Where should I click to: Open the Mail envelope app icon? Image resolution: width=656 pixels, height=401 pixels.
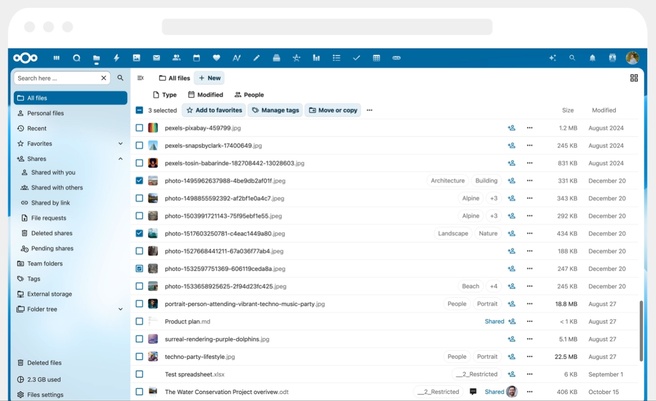coord(156,58)
